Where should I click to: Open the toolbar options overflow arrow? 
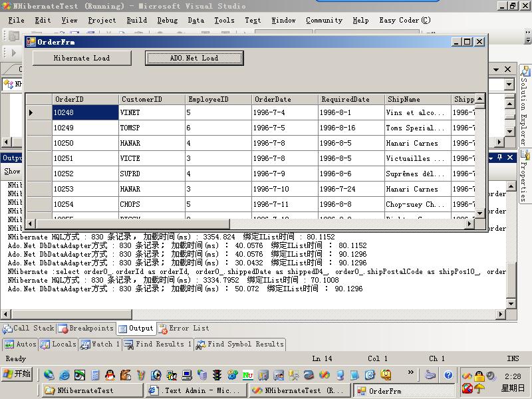(x=527, y=37)
